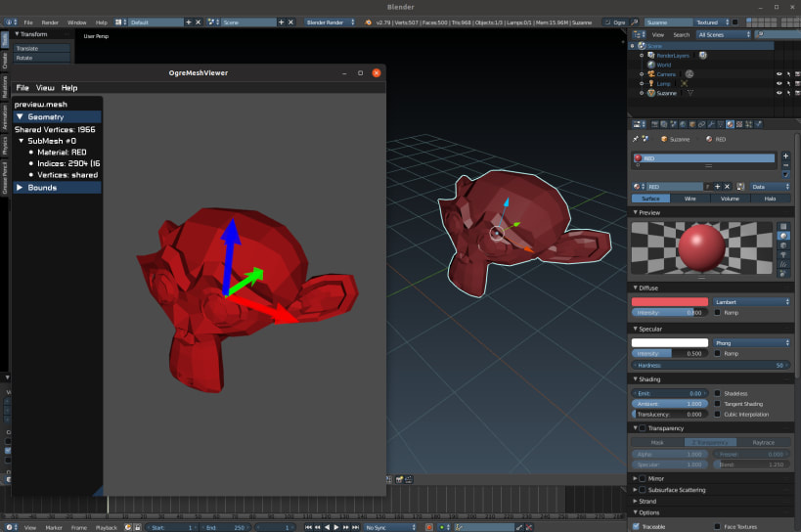Open the Lambert diffuse shader dropdown
801x532 pixels.
751,302
